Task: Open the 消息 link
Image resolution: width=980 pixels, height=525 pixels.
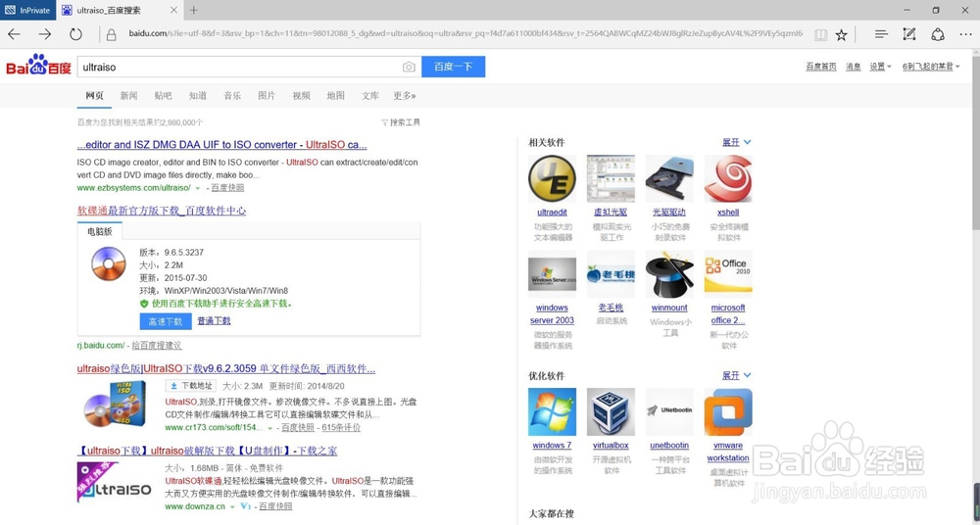Action: tap(854, 67)
